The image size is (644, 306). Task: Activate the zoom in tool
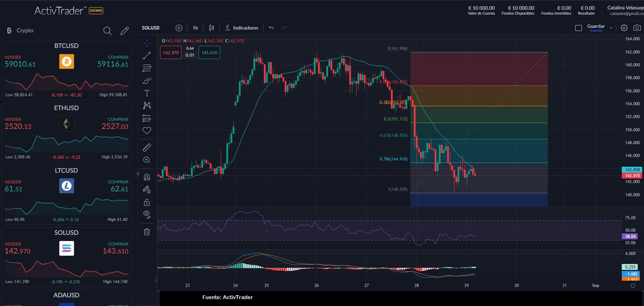tap(147, 160)
